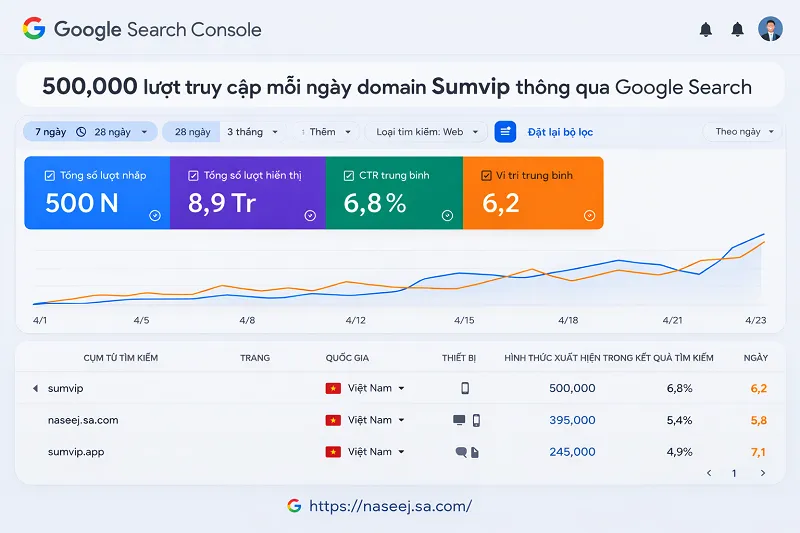This screenshot has width=800, height=533.
Task: Click the bell icon beside the profile avatar
Action: click(x=738, y=30)
